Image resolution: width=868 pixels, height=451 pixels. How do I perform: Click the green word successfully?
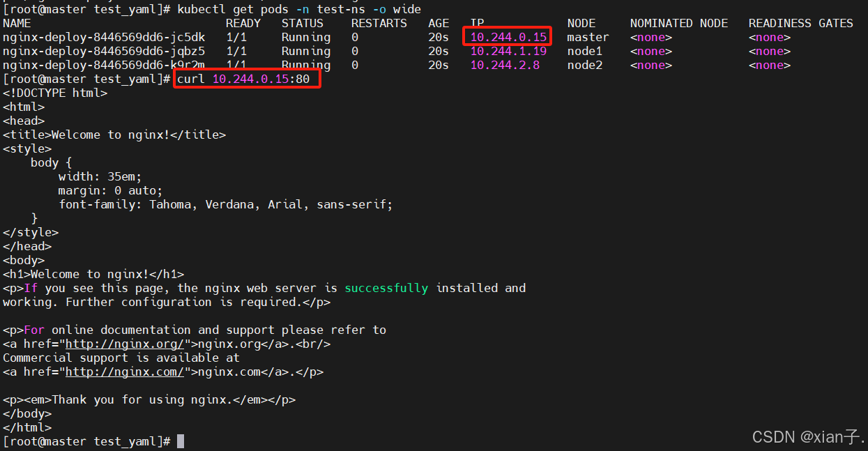tap(386, 288)
